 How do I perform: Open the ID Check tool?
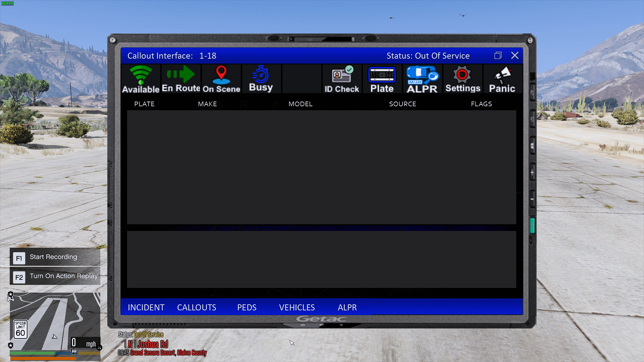pyautogui.click(x=341, y=79)
